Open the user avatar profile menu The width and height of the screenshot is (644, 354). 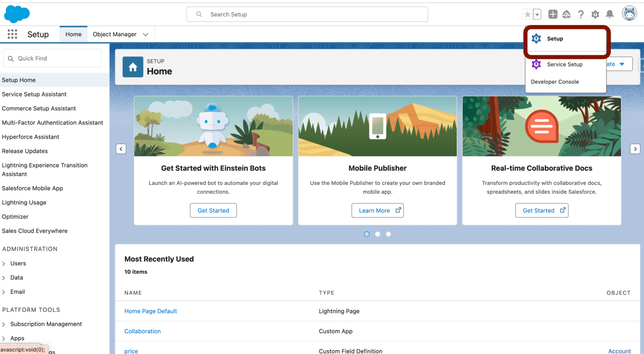[628, 13]
